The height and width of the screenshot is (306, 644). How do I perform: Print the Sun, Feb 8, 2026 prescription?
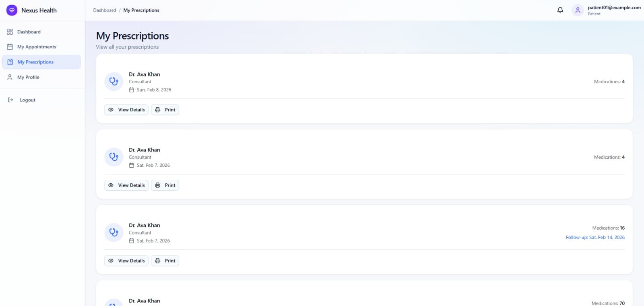pyautogui.click(x=165, y=110)
